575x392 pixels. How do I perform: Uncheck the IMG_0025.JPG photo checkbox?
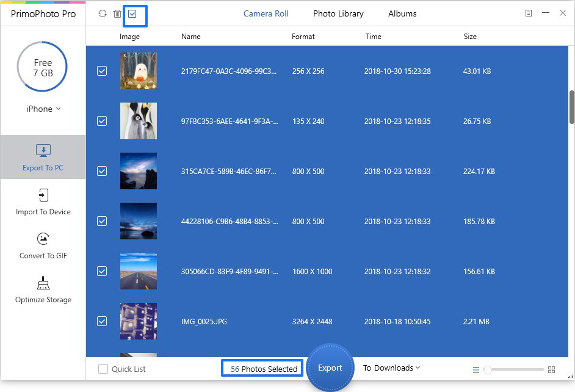click(102, 321)
